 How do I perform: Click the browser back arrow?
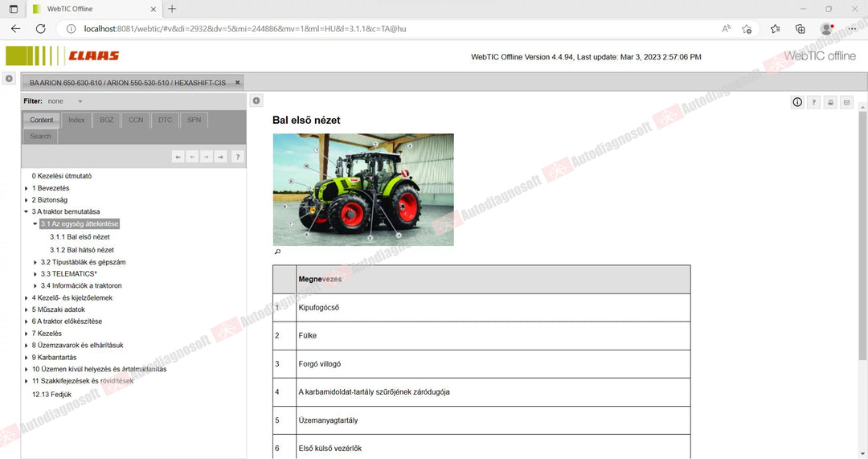[15, 29]
